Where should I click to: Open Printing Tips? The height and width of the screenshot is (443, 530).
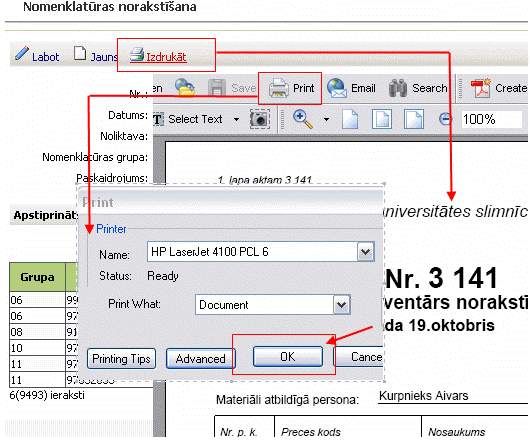[x=121, y=359]
